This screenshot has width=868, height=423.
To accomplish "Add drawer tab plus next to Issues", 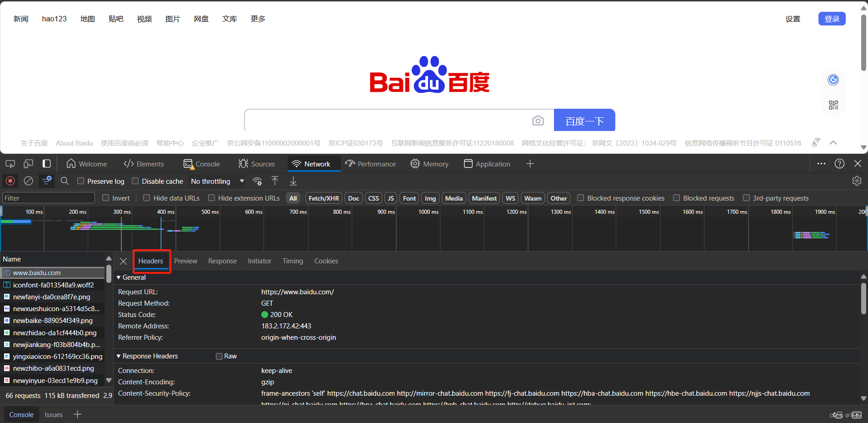I will point(78,414).
